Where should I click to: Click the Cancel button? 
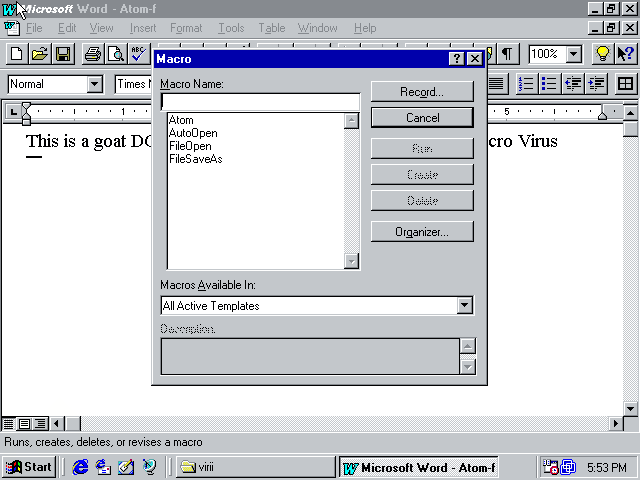tap(422, 118)
